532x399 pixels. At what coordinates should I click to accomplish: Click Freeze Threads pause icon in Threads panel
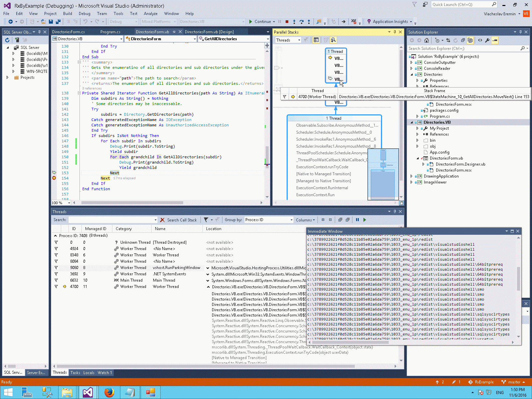tap(357, 220)
